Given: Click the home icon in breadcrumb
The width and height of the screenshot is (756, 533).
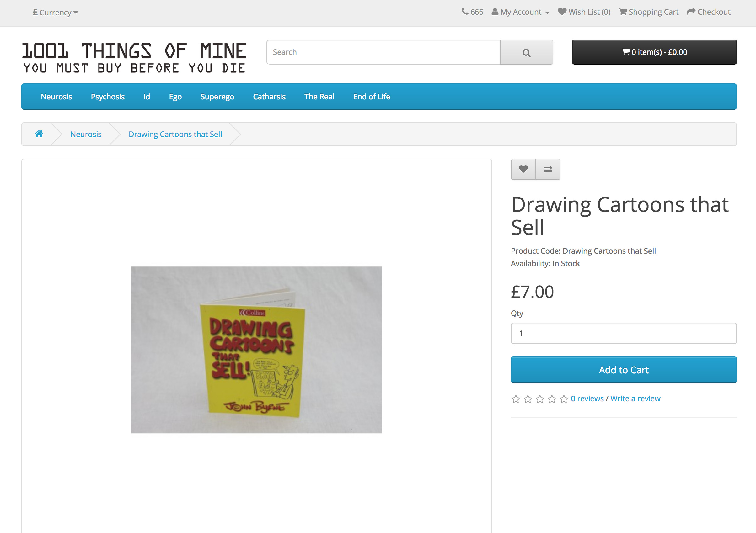Looking at the screenshot, I should click(x=39, y=134).
